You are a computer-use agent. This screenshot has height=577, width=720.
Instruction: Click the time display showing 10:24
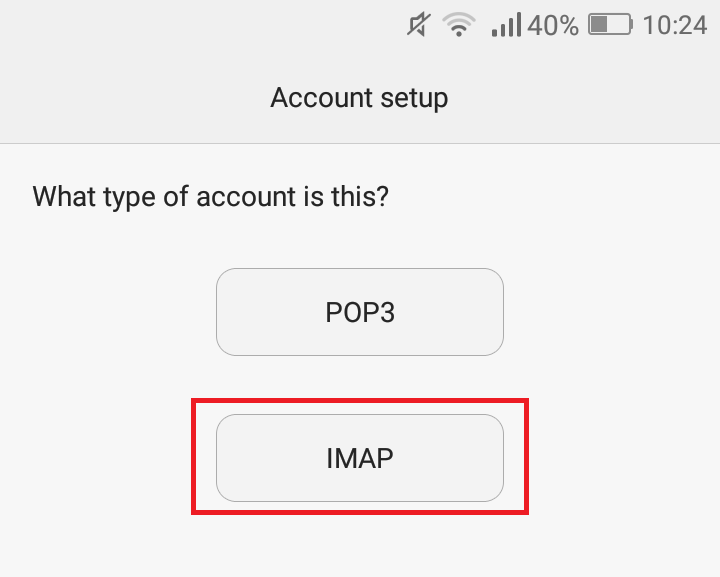click(674, 25)
